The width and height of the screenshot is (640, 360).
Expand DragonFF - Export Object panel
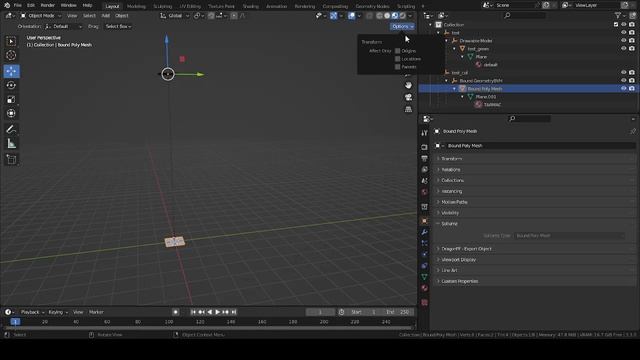click(535, 249)
